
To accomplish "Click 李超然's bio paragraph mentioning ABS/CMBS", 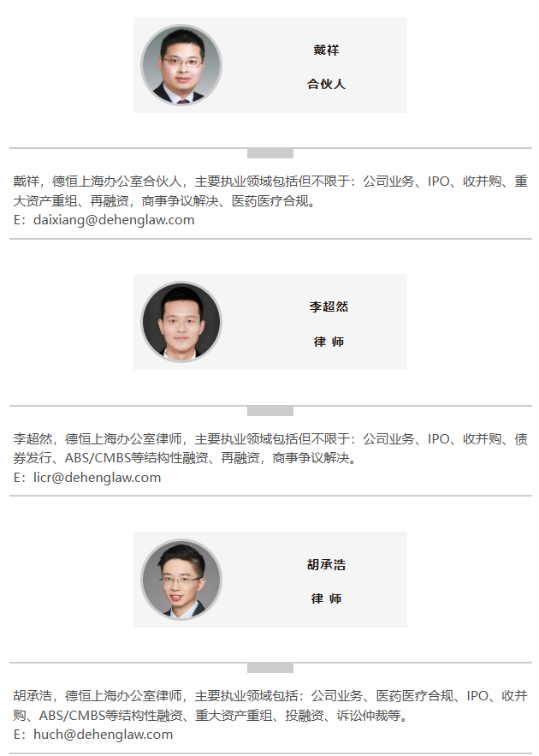I will (x=270, y=449).
